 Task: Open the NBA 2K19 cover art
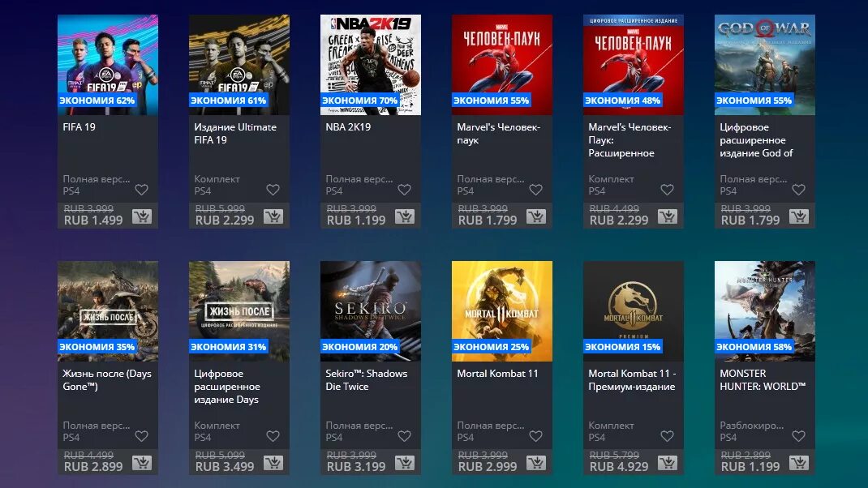coord(371,65)
